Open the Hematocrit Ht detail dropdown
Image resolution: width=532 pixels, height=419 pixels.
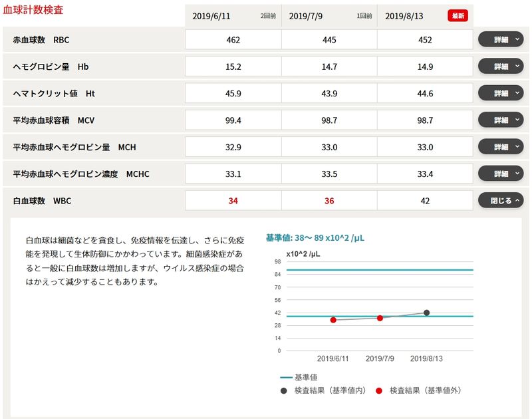pos(501,94)
